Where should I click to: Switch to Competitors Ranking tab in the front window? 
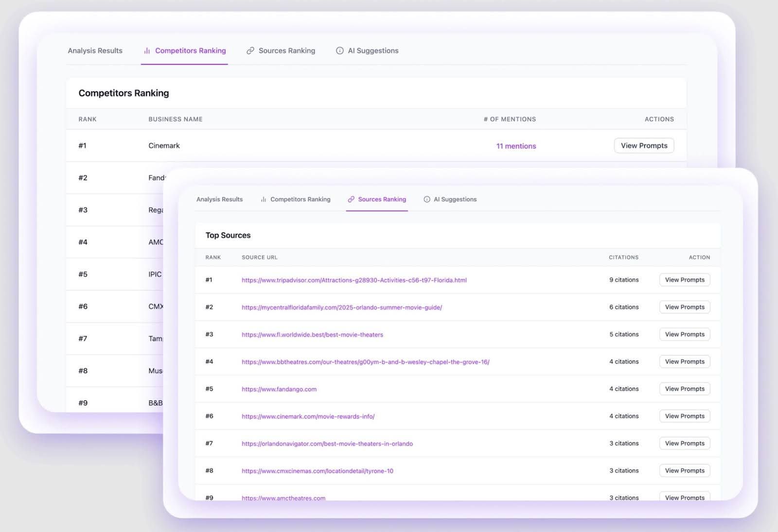296,199
